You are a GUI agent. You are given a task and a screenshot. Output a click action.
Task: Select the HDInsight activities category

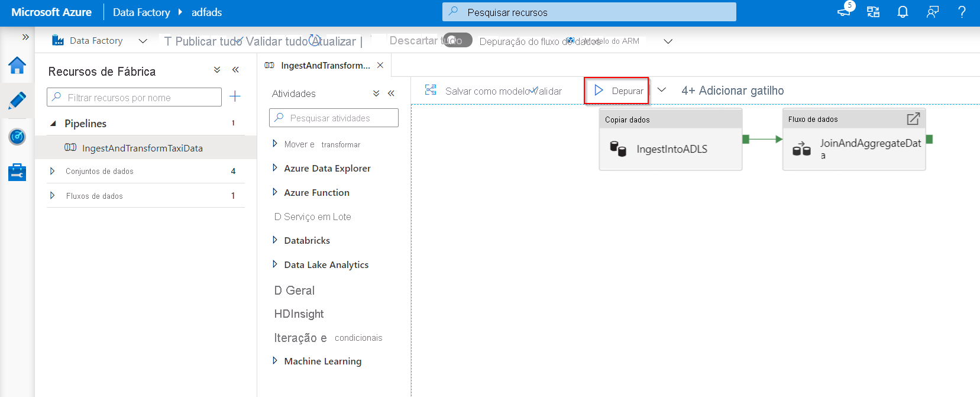[299, 314]
